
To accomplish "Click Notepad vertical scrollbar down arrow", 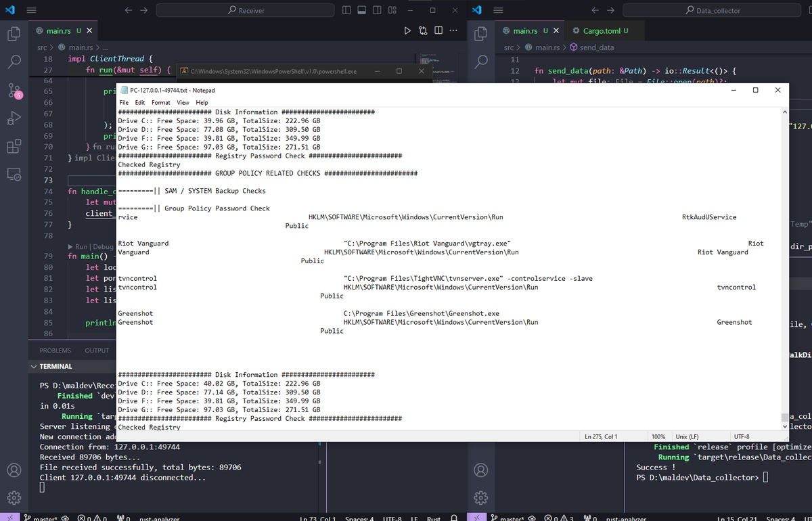I will click(x=784, y=427).
